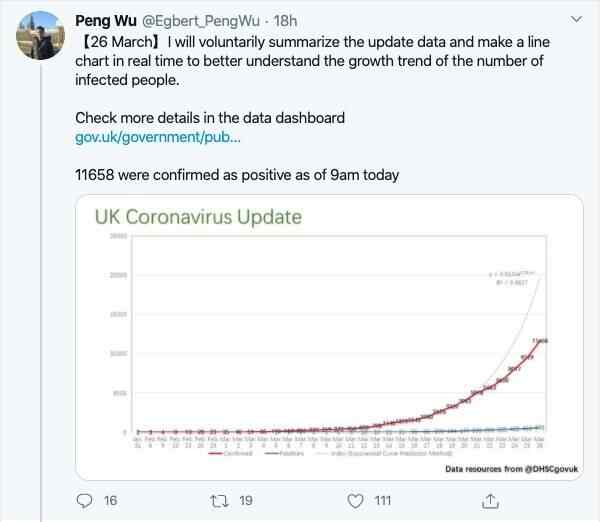Click the UK Coronavirus Update chart title
601x522 pixels.
(x=198, y=216)
